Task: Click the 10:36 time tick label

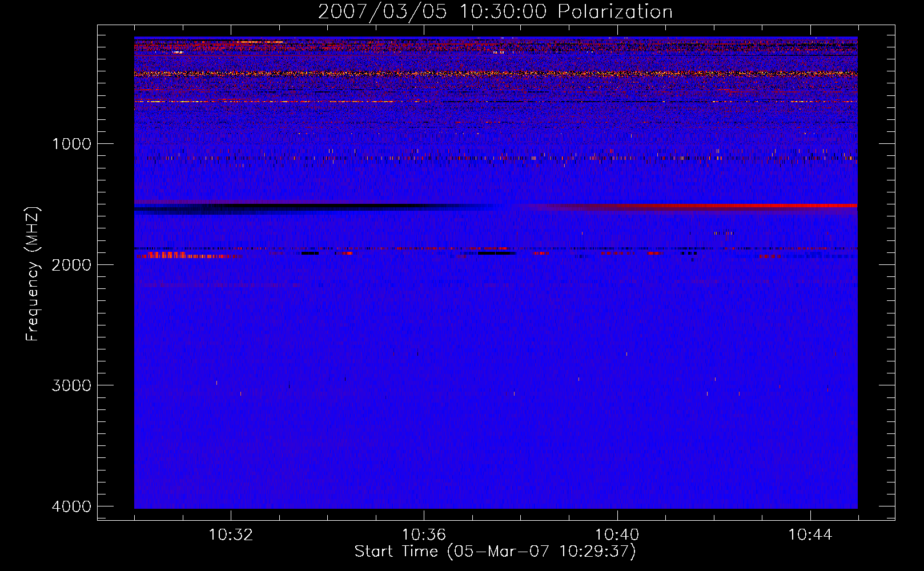Action: [x=424, y=535]
